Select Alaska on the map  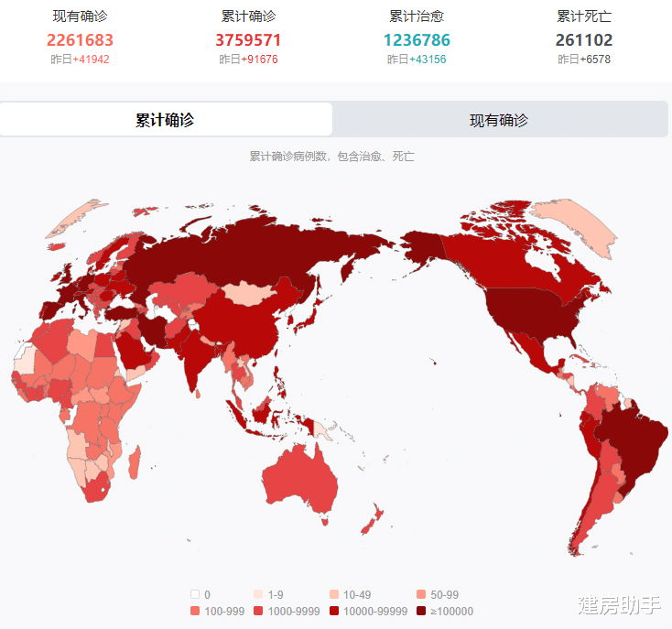click(422, 246)
